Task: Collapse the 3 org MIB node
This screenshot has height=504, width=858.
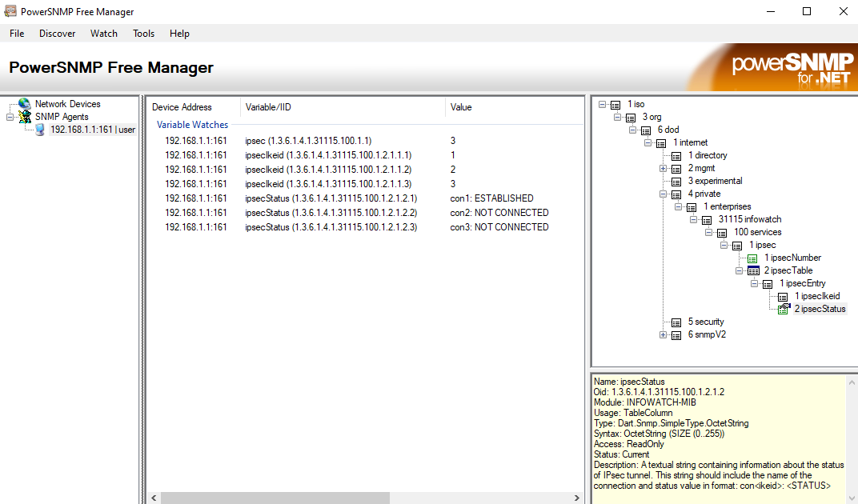Action: [x=617, y=117]
